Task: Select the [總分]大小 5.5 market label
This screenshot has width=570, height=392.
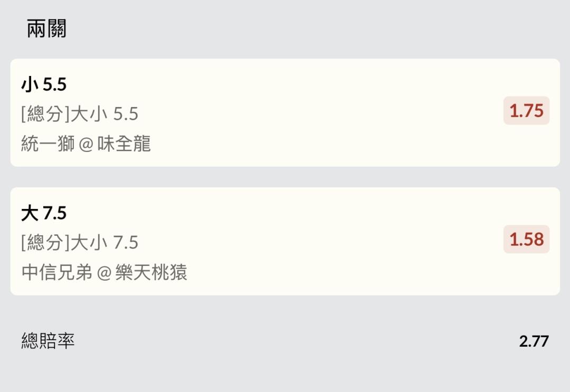Action: (x=80, y=114)
